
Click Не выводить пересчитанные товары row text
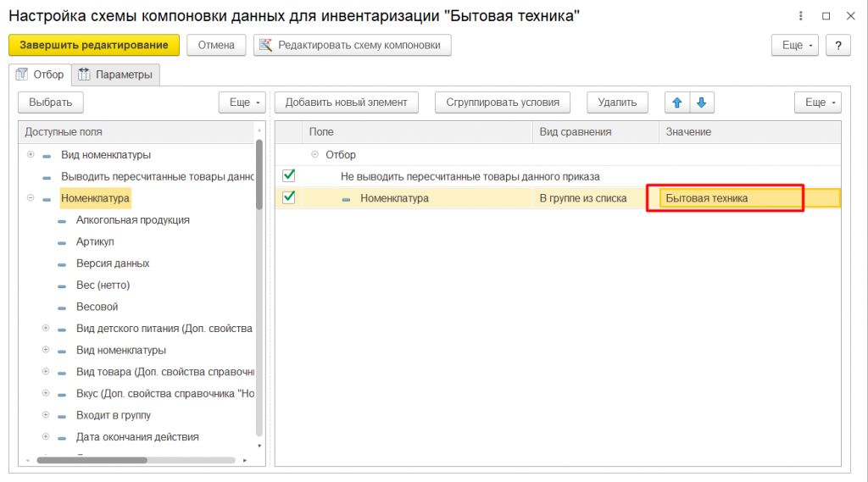tap(470, 176)
